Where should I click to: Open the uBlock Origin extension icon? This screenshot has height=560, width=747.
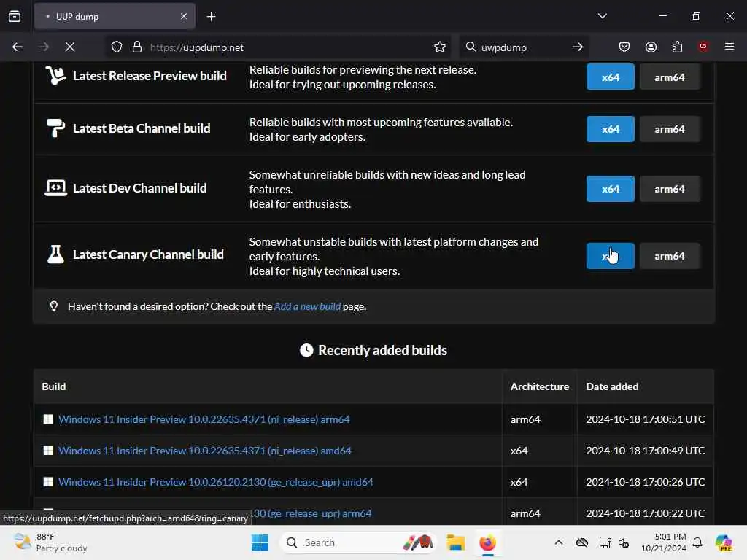[703, 47]
